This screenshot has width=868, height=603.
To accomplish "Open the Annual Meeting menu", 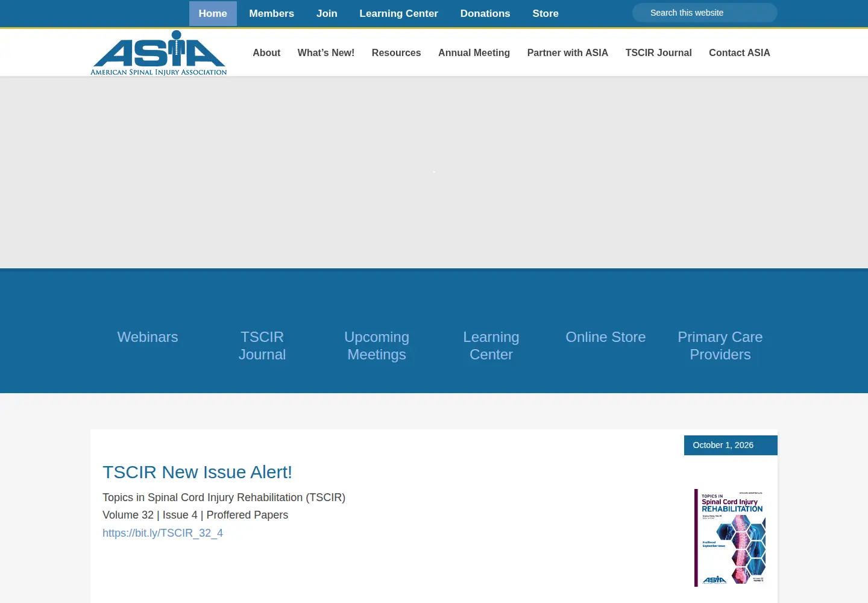I will click(x=474, y=52).
